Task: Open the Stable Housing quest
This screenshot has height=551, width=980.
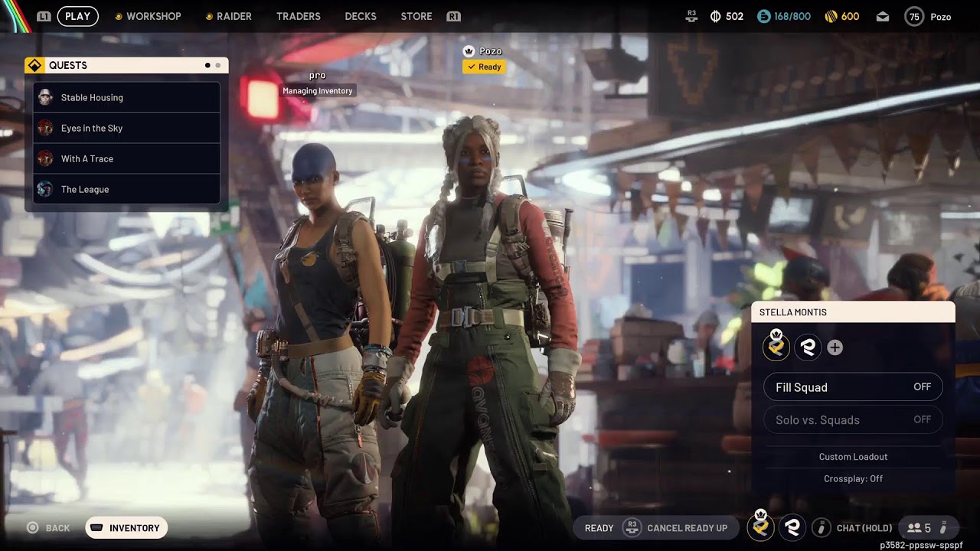Action: pos(127,97)
